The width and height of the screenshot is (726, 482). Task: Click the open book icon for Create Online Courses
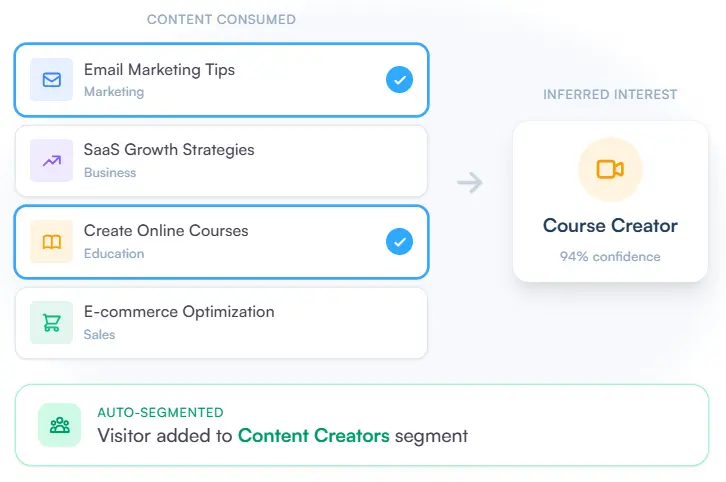[x=51, y=242]
